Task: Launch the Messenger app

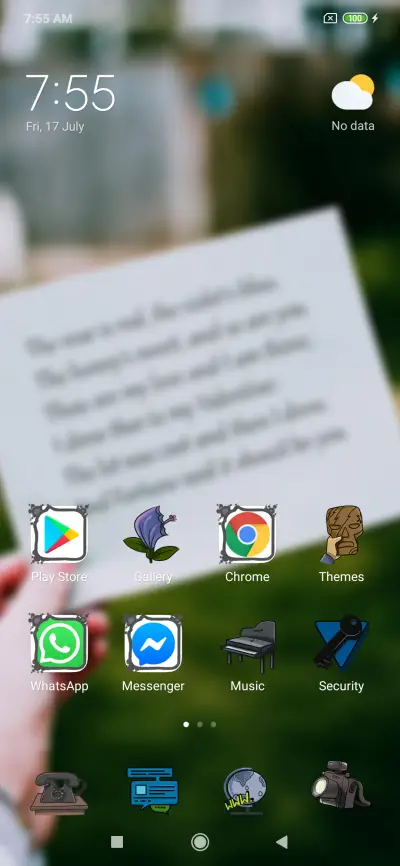Action: click(x=152, y=643)
